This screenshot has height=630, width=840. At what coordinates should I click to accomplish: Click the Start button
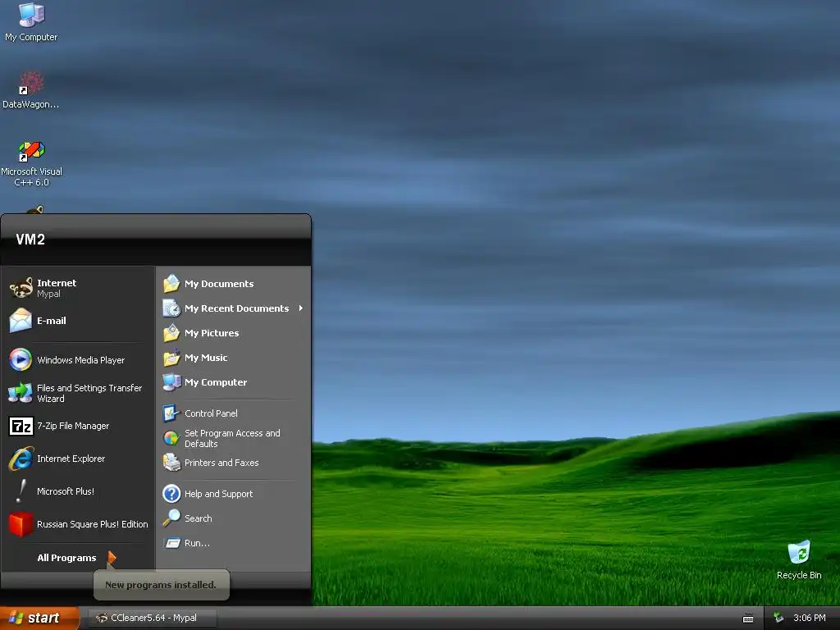pos(39,619)
